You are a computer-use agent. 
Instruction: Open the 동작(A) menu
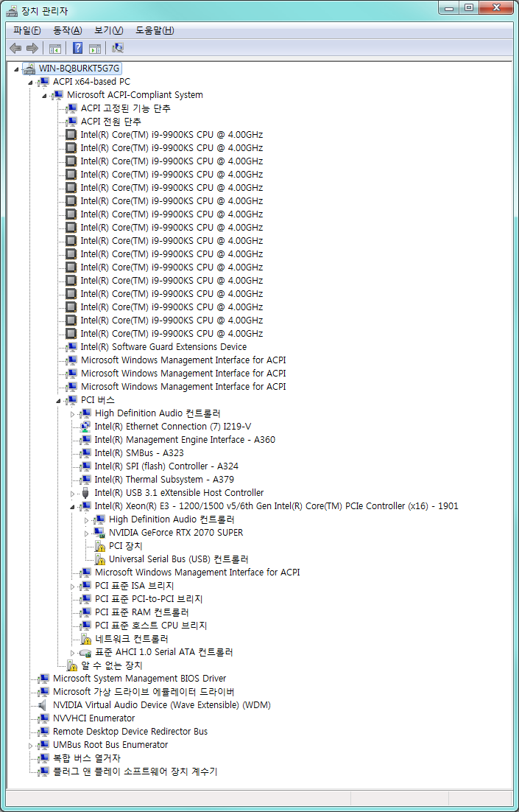pyautogui.click(x=68, y=30)
